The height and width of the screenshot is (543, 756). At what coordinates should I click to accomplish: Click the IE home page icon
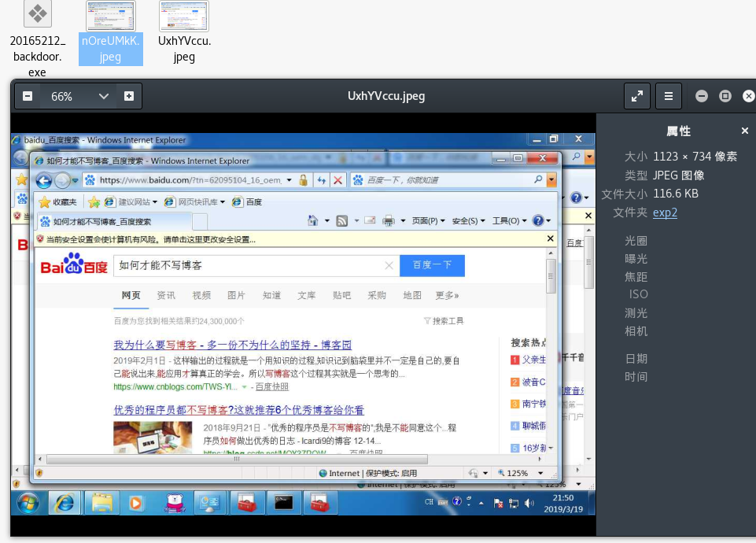(x=313, y=221)
